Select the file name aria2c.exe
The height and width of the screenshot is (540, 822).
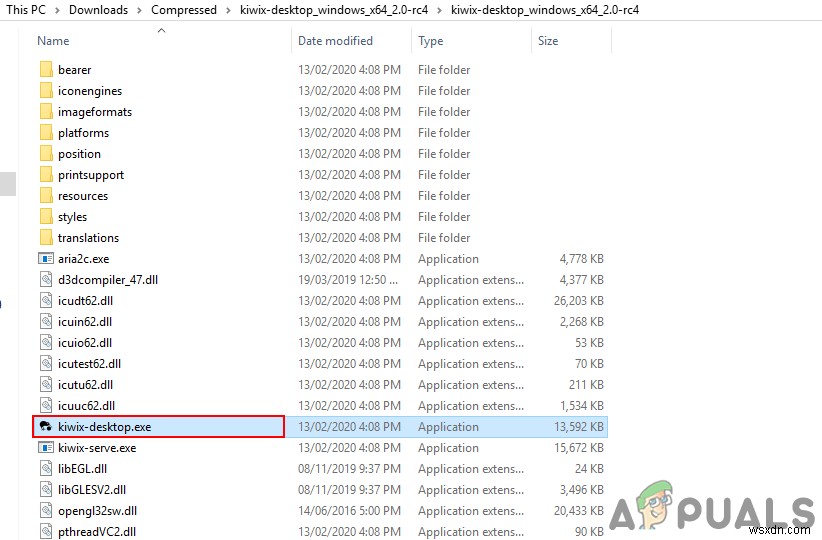[83, 259]
